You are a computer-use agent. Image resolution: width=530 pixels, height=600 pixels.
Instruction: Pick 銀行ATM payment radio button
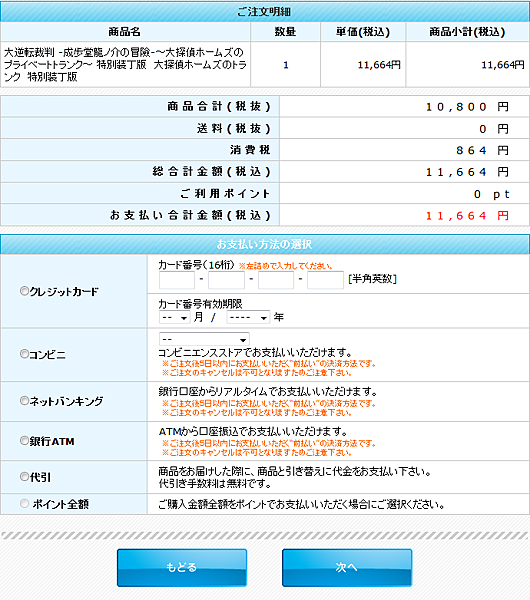pyautogui.click(x=24, y=440)
